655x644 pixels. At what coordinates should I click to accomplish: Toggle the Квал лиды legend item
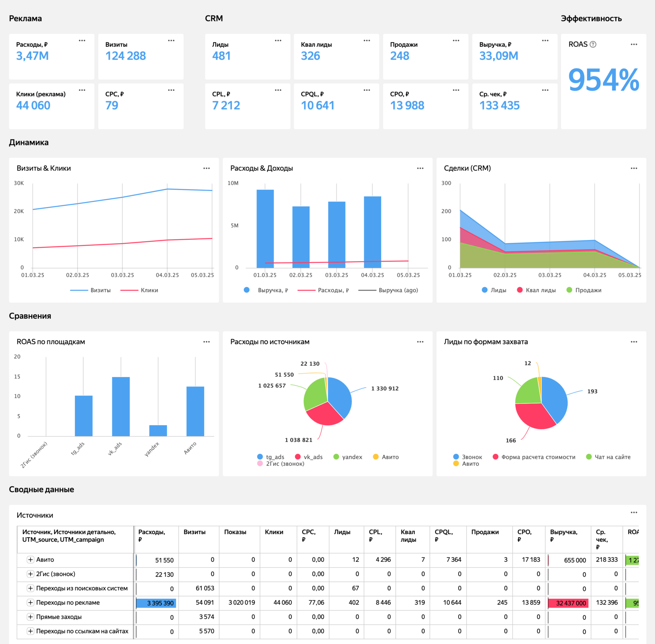536,290
